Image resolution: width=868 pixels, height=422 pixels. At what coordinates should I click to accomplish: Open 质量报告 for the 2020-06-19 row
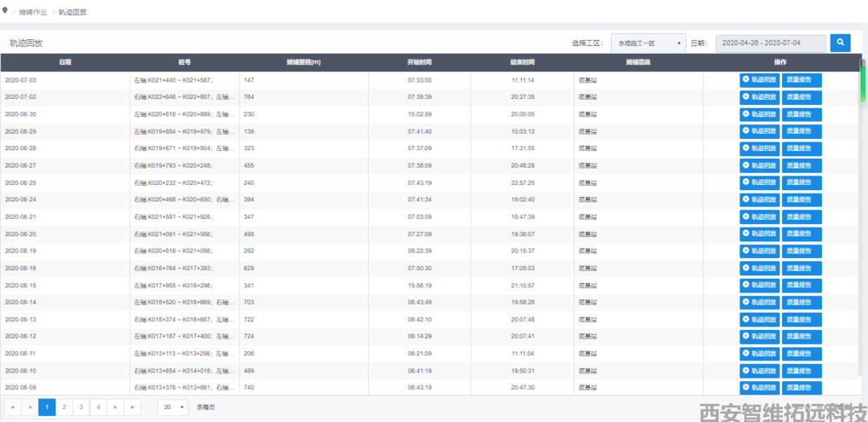801,251
